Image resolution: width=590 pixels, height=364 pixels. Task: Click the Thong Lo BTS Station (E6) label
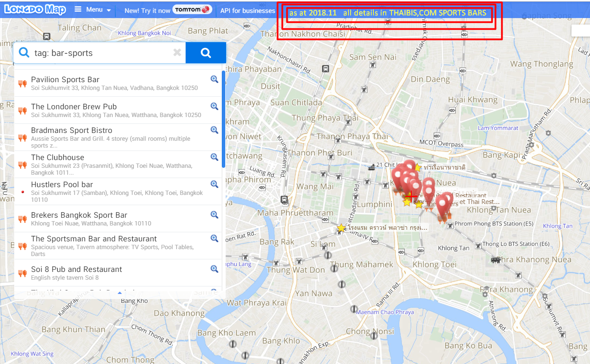(x=516, y=244)
